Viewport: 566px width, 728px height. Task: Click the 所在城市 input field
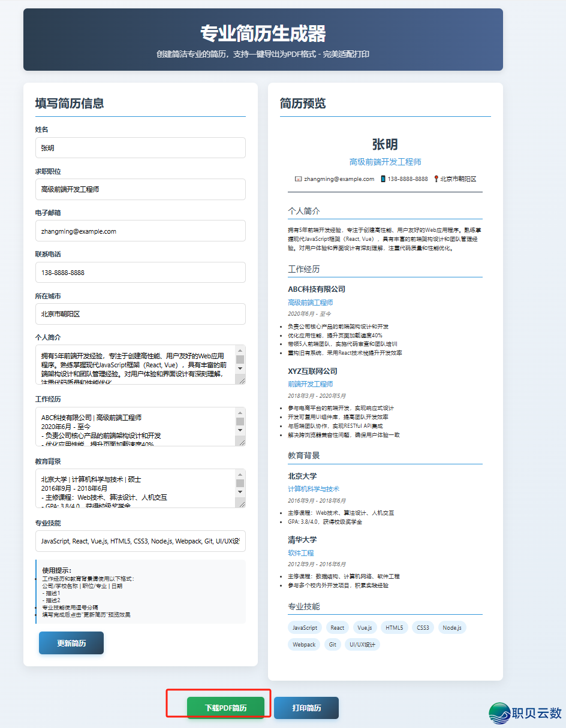pos(140,314)
